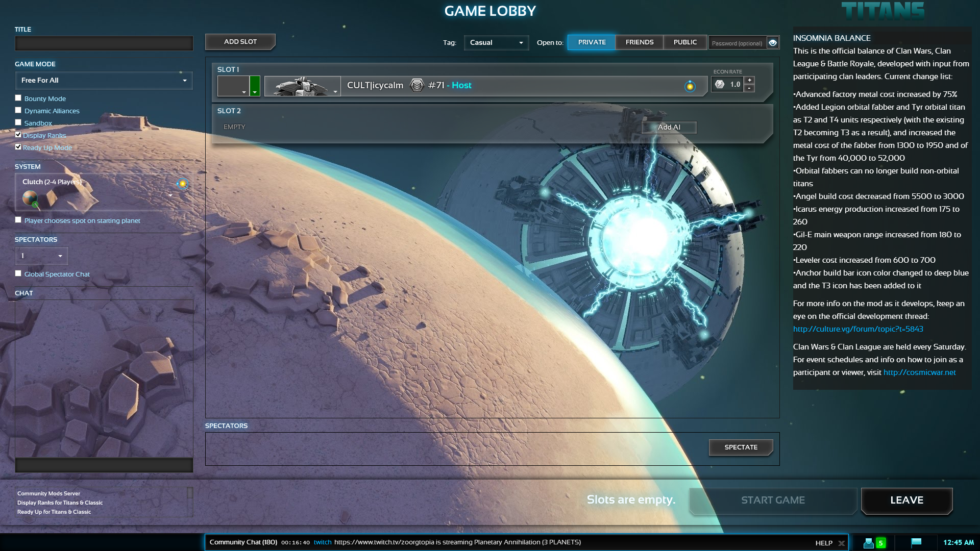Screen dimensions: 980x551
Task: Uncheck the Ready Up Mode checkbox
Action: coord(18,147)
